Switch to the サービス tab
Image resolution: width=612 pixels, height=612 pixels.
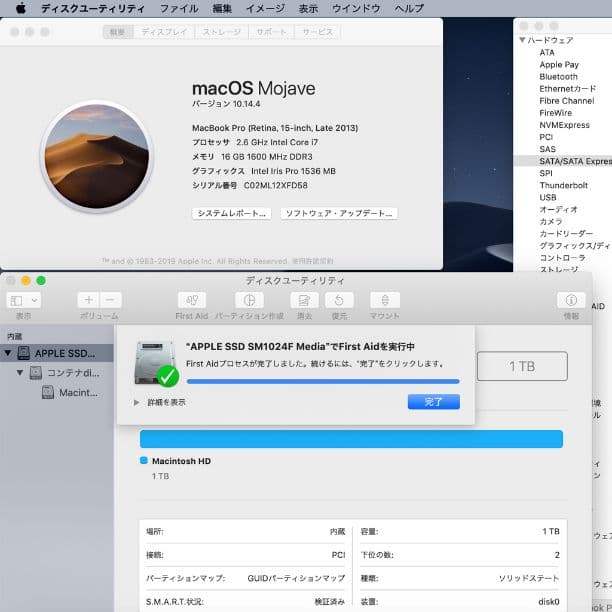click(x=318, y=32)
